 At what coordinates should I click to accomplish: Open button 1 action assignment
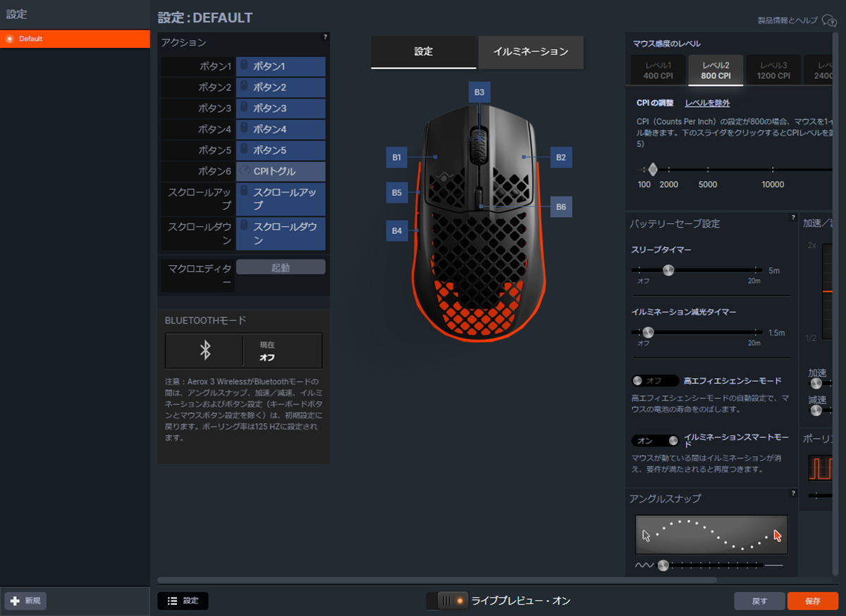point(281,67)
